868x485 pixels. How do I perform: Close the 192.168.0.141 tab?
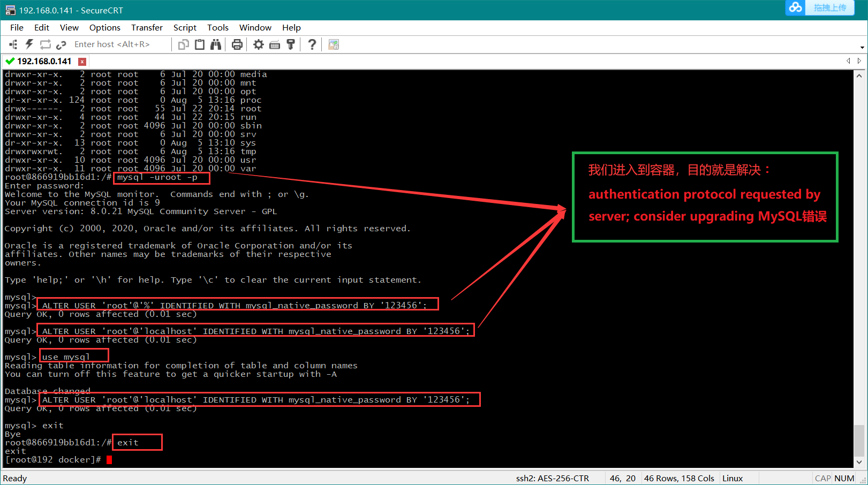tap(82, 62)
